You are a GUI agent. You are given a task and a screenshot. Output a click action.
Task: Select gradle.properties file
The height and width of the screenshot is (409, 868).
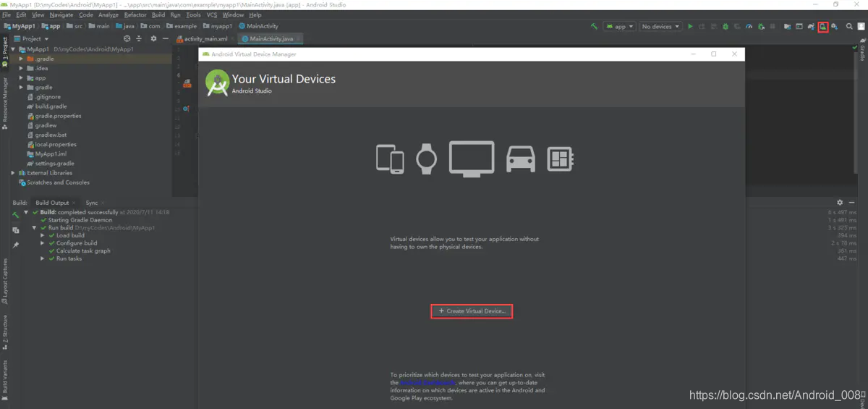pos(54,116)
